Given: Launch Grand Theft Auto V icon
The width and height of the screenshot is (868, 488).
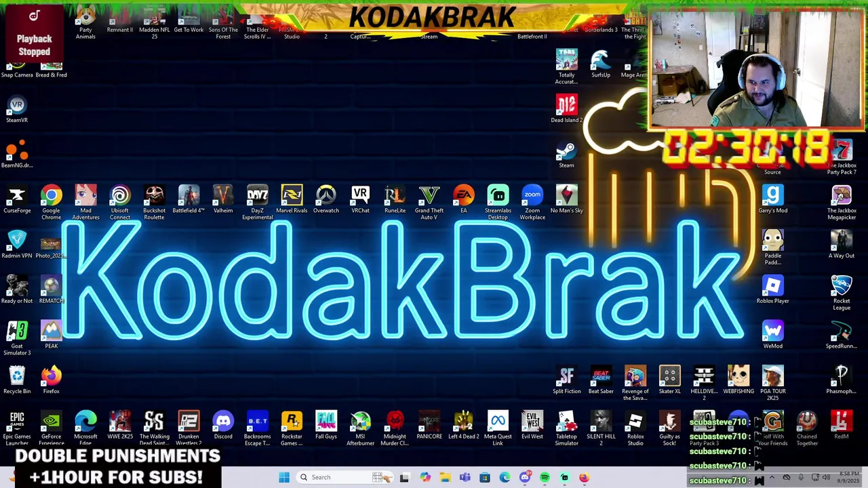Looking at the screenshot, I should pos(429,202).
